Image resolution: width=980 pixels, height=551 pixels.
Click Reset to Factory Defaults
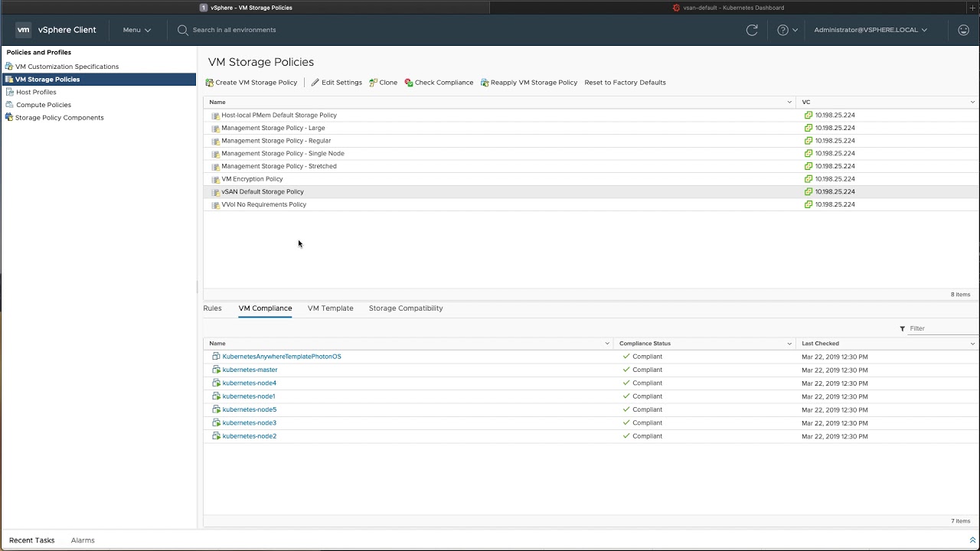(625, 82)
